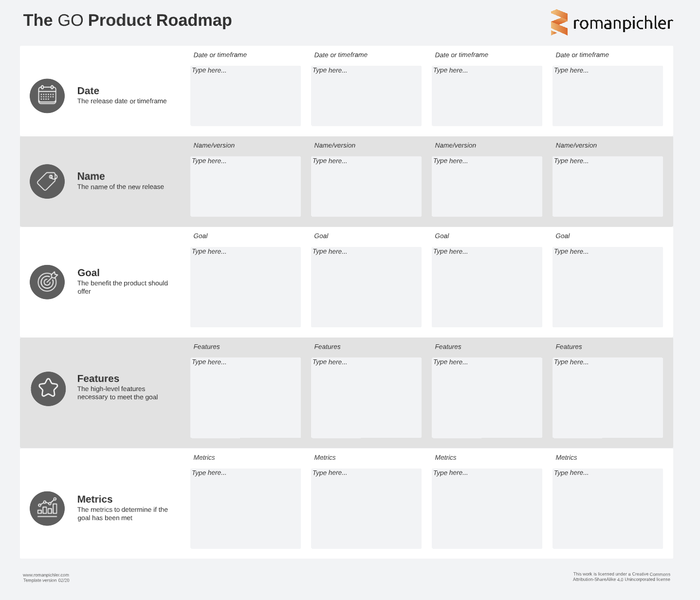
Task: Click the GO Product Roadmap title
Action: 128,20
